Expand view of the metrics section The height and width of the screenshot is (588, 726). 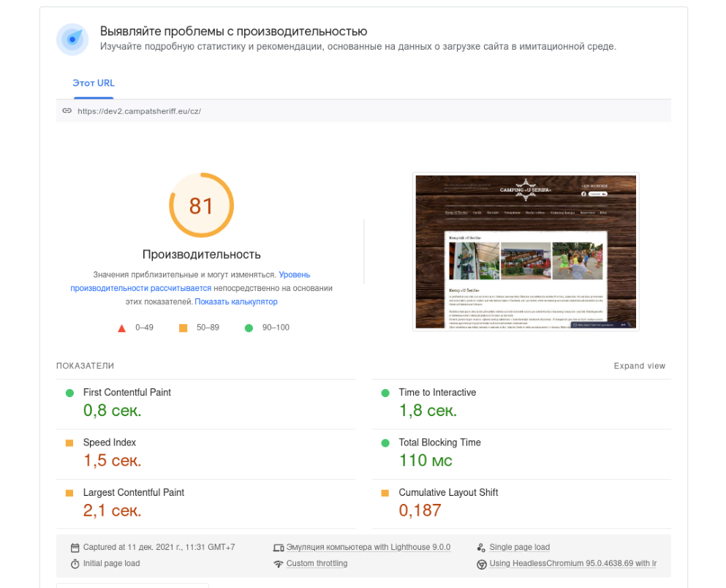coord(639,366)
